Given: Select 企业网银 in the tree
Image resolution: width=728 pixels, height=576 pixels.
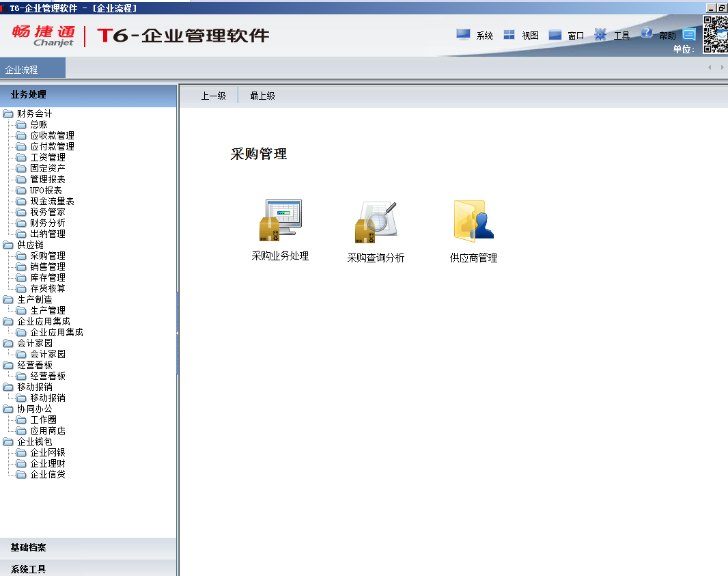Looking at the screenshot, I should pos(48,452).
